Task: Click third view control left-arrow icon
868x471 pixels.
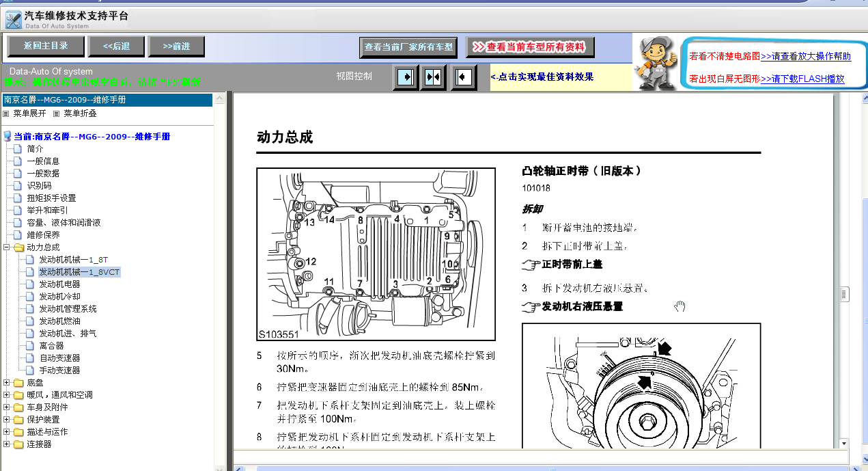Action: tap(464, 77)
